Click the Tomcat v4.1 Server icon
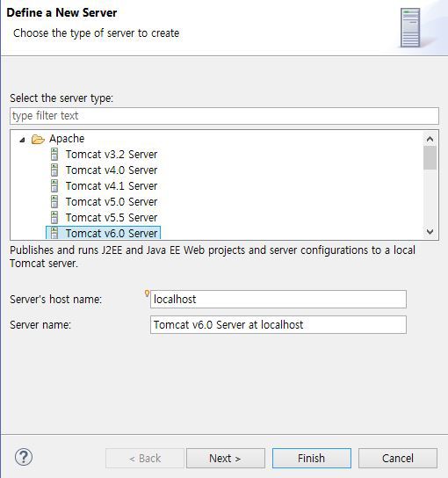The image size is (448, 478). pos(54,186)
